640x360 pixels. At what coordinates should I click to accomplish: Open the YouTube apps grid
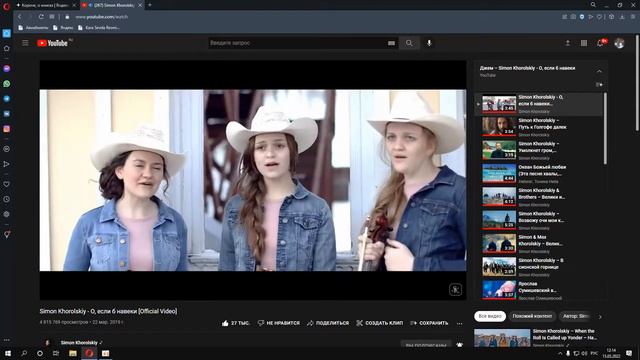[584, 43]
